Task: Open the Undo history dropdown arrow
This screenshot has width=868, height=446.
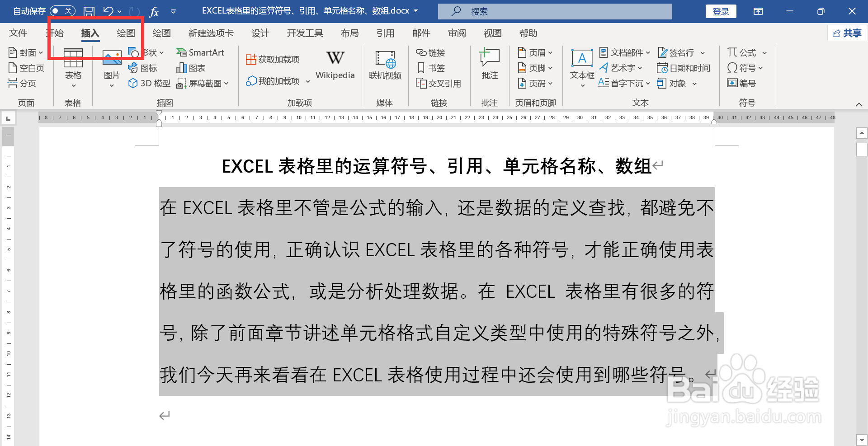Action: click(x=119, y=11)
